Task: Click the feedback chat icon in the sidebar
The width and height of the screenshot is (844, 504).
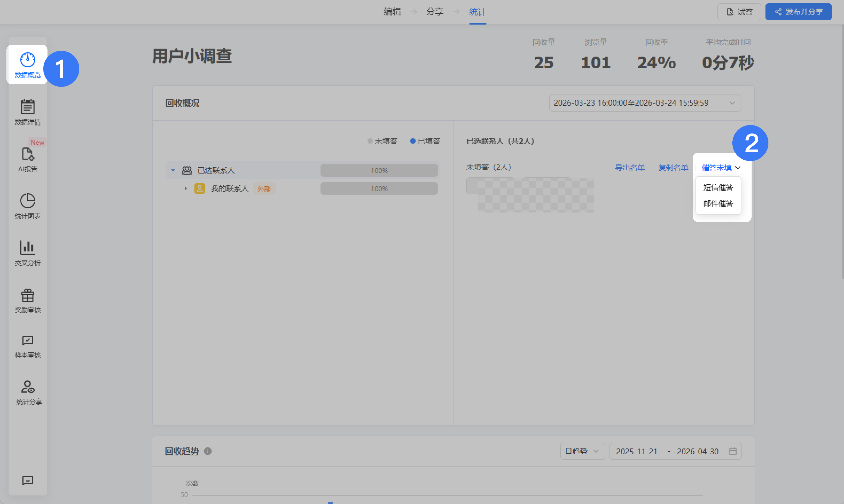Action: click(x=28, y=480)
